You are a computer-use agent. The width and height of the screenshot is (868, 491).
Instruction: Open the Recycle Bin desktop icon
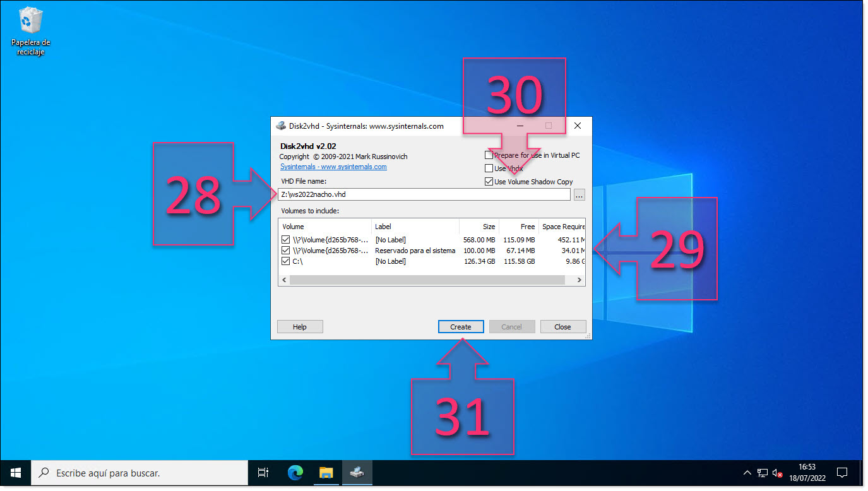(30, 31)
